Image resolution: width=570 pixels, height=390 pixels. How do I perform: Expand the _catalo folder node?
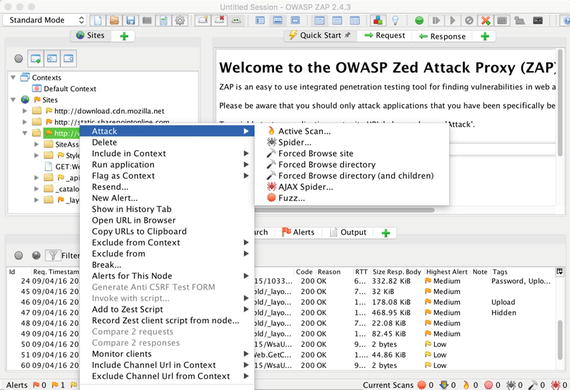36,189
